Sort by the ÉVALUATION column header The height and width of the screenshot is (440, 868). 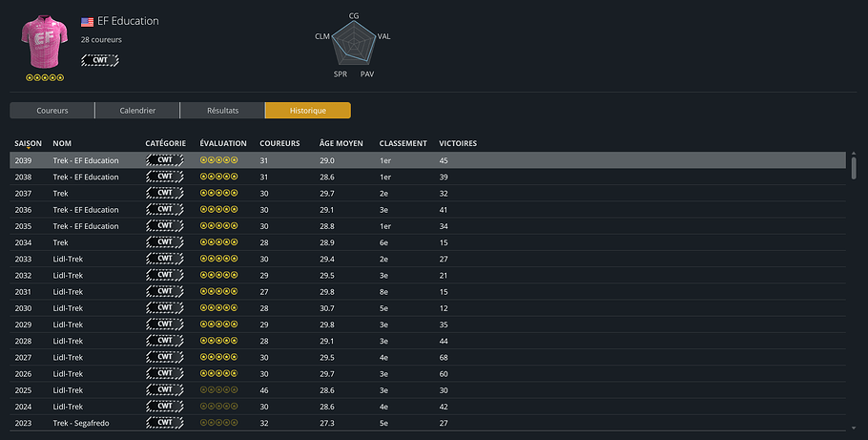pos(223,143)
